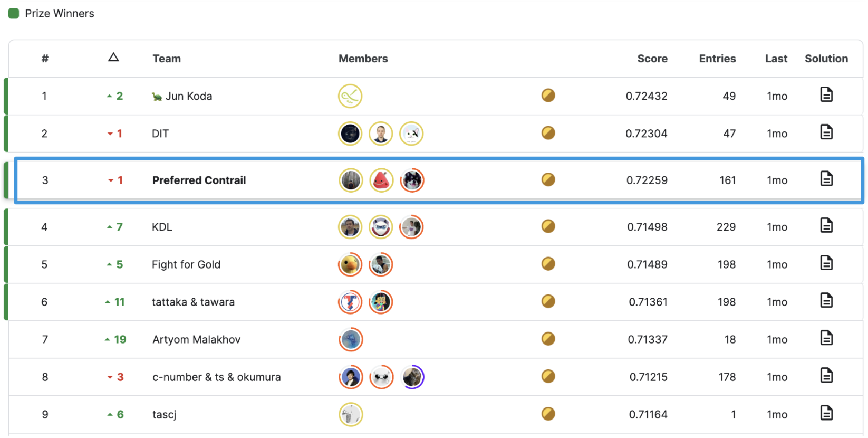Open DIT team's solution document icon

point(826,132)
